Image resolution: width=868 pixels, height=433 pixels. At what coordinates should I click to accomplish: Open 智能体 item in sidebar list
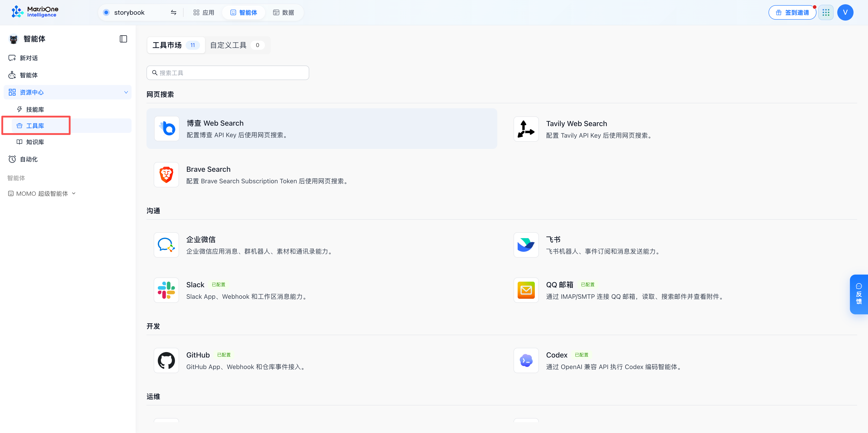coord(67,75)
